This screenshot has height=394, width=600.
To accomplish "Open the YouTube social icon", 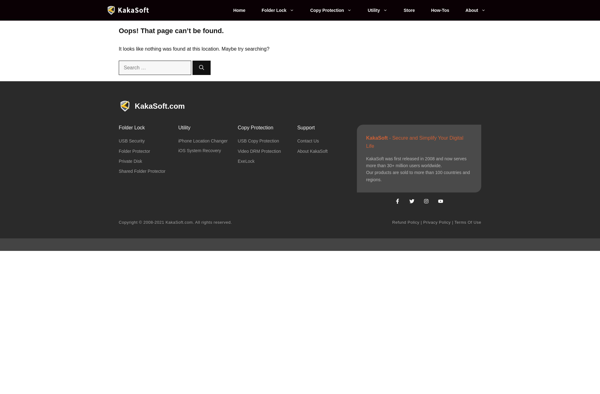I will tap(440, 201).
